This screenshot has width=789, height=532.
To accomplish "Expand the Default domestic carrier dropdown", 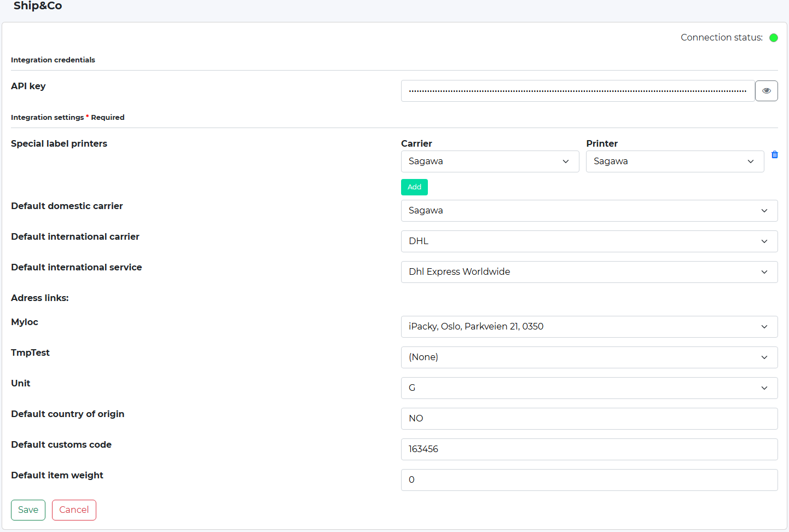I will tap(589, 211).
